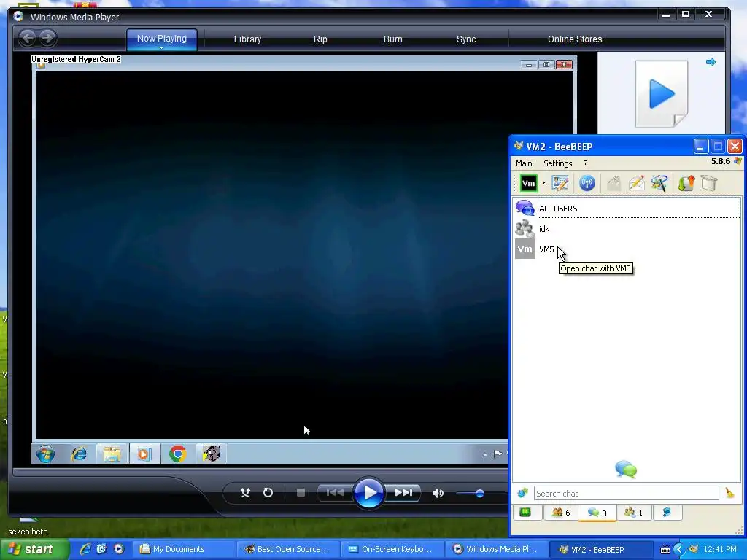Open the Library tab in Media Player
Screen dimensions: 747x560
click(247, 39)
